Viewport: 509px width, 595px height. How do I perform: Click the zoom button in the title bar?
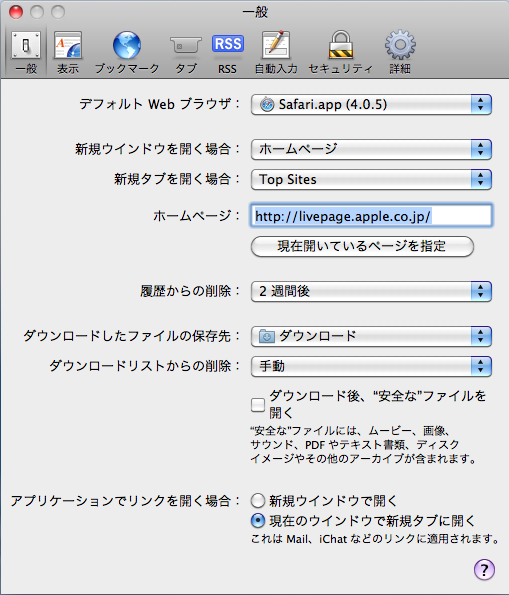point(58,12)
